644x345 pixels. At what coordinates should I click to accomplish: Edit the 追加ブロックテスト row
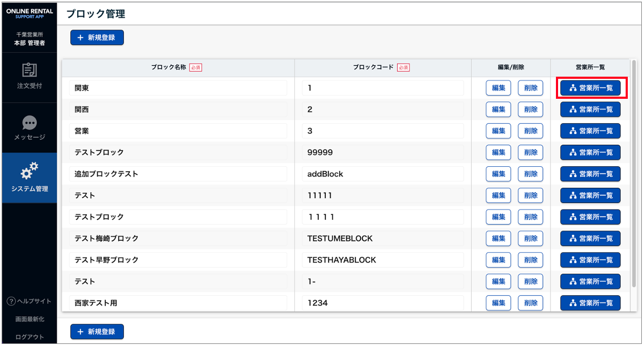click(x=498, y=174)
